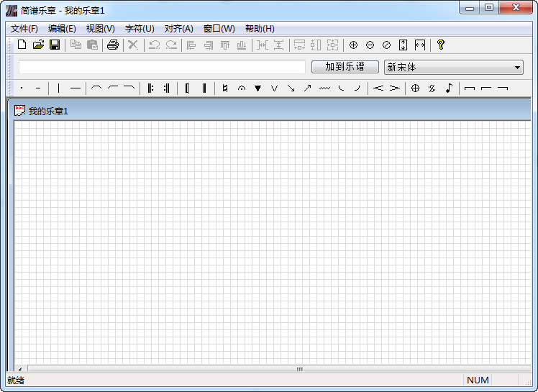Insert the first ending bracket symbol
Viewport: 538px width, 392px height.
pos(470,88)
